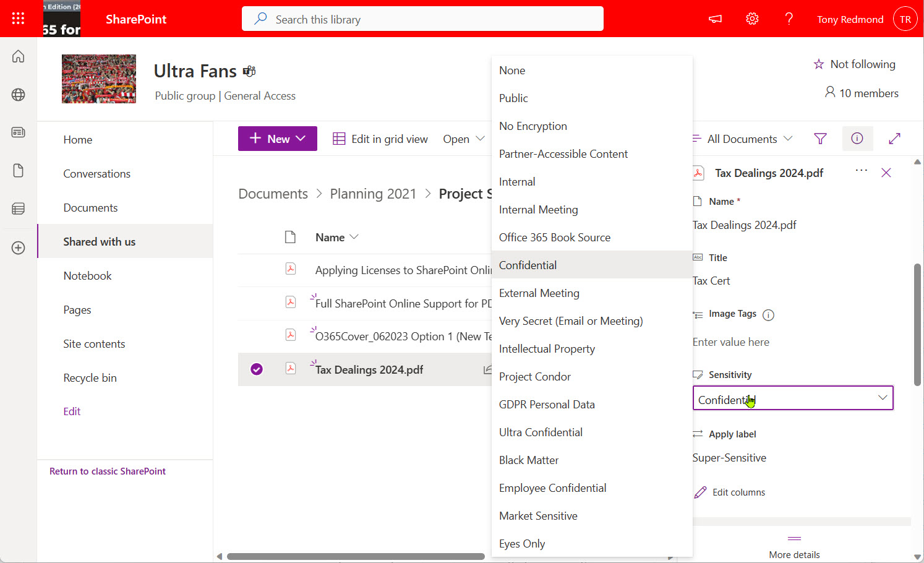This screenshot has width=924, height=563.
Task: Select Very Secret (Email or Meeting)
Action: pyautogui.click(x=592, y=321)
